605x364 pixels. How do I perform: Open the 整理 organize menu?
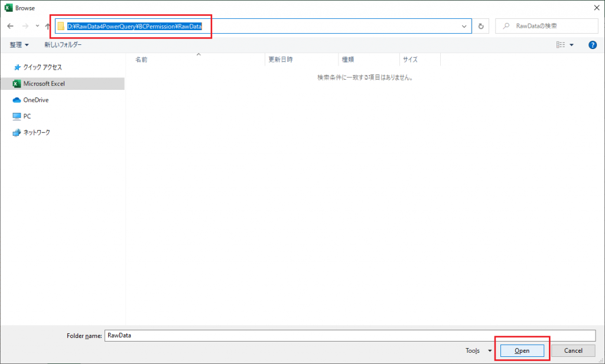(19, 45)
